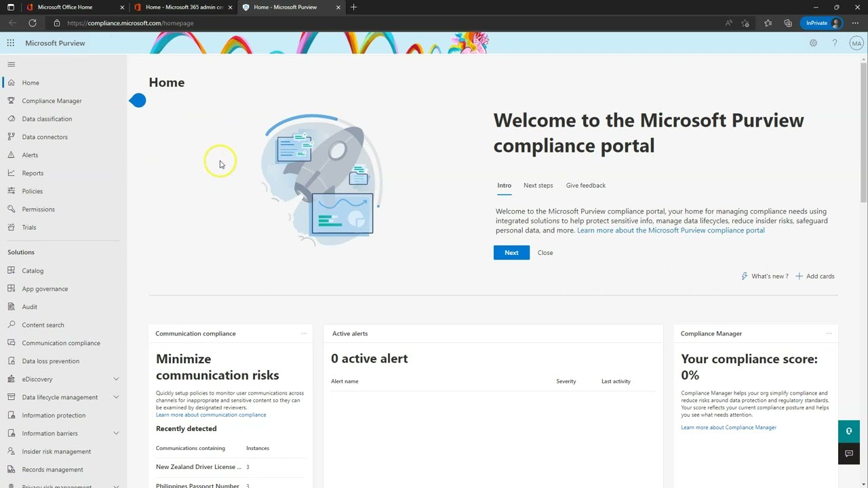
Task: Click the Data connectors icon
Action: [x=11, y=137]
